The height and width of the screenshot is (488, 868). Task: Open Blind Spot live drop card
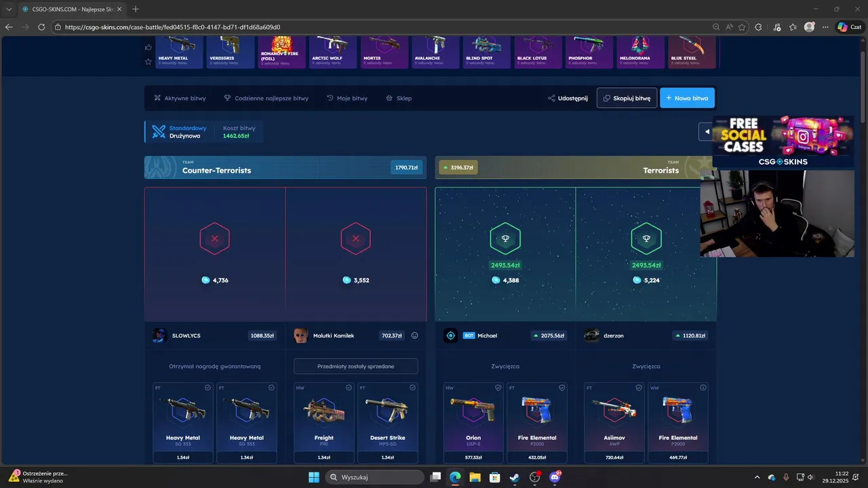coord(487,52)
